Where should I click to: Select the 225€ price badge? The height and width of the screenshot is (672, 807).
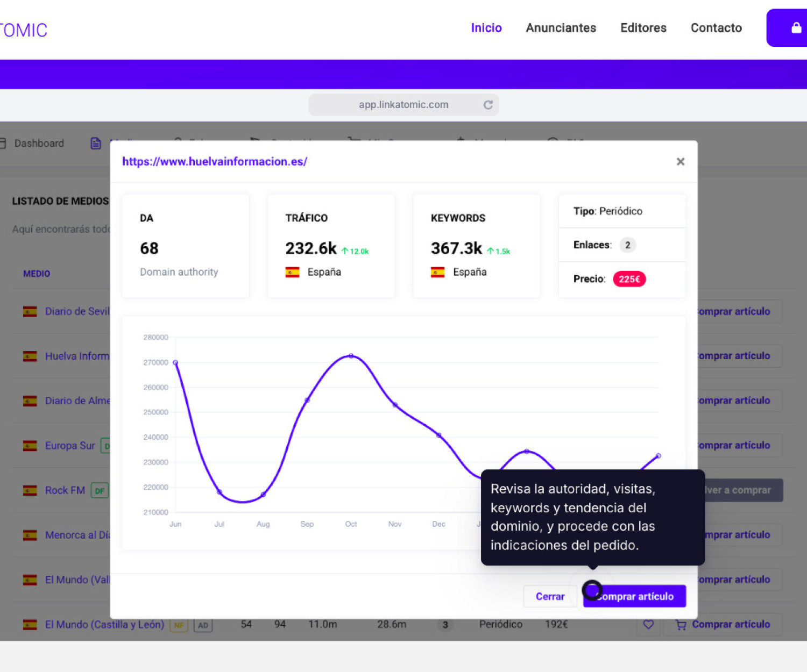click(x=628, y=279)
